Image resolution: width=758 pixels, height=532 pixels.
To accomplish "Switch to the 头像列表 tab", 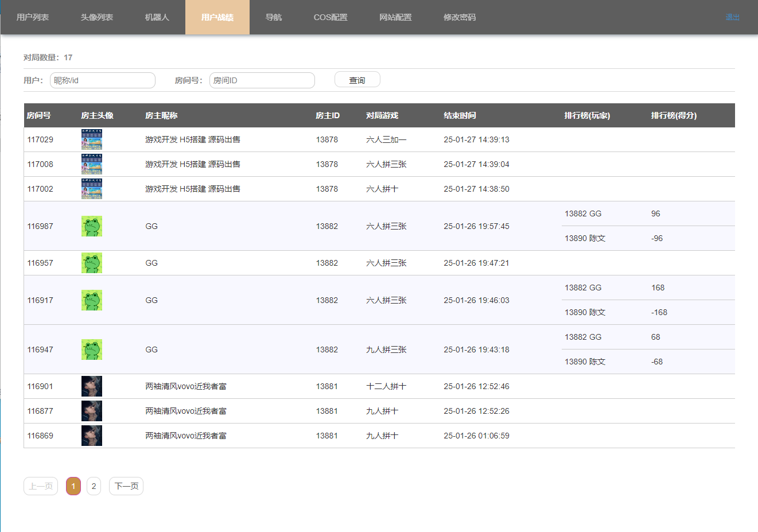I will coord(97,17).
